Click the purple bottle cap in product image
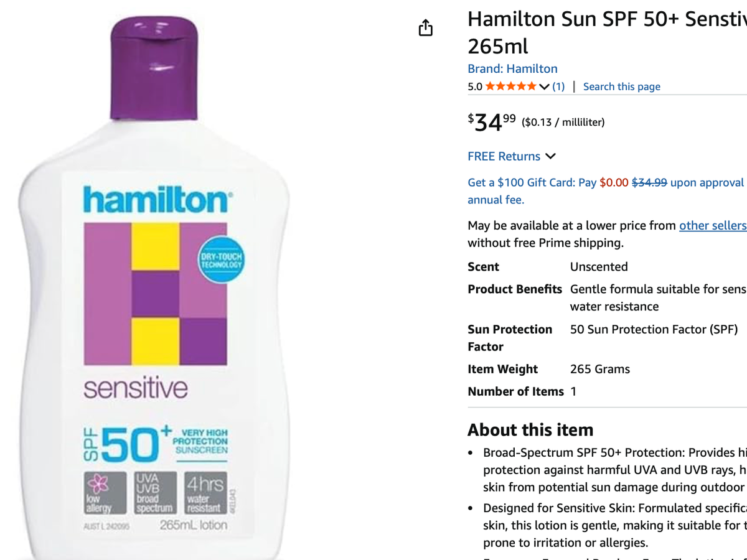The height and width of the screenshot is (560, 747). tap(154, 68)
